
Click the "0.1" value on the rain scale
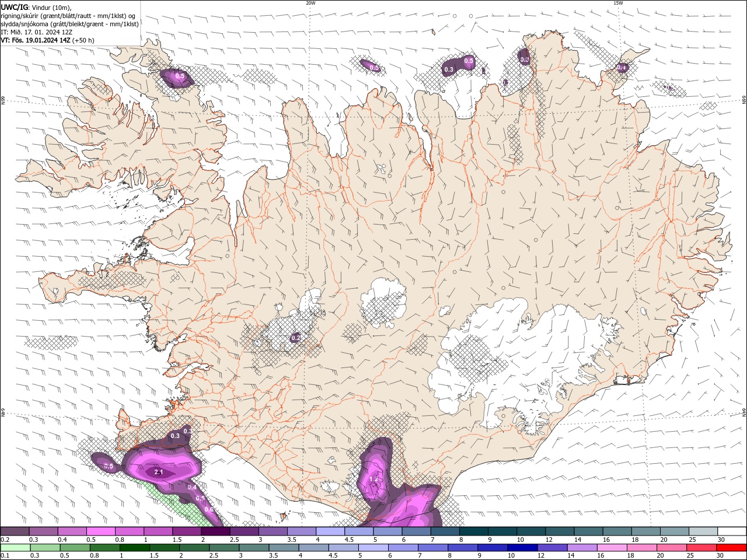pyautogui.click(x=5, y=555)
